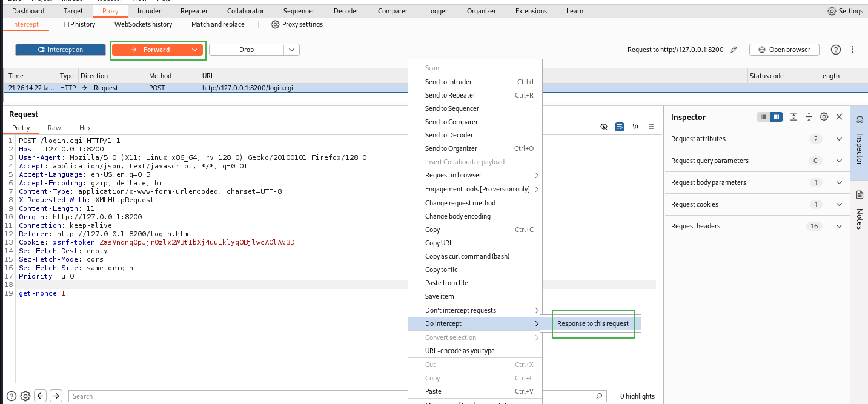This screenshot has height=404, width=868.
Task: Go to next search match arrow
Action: click(56, 396)
